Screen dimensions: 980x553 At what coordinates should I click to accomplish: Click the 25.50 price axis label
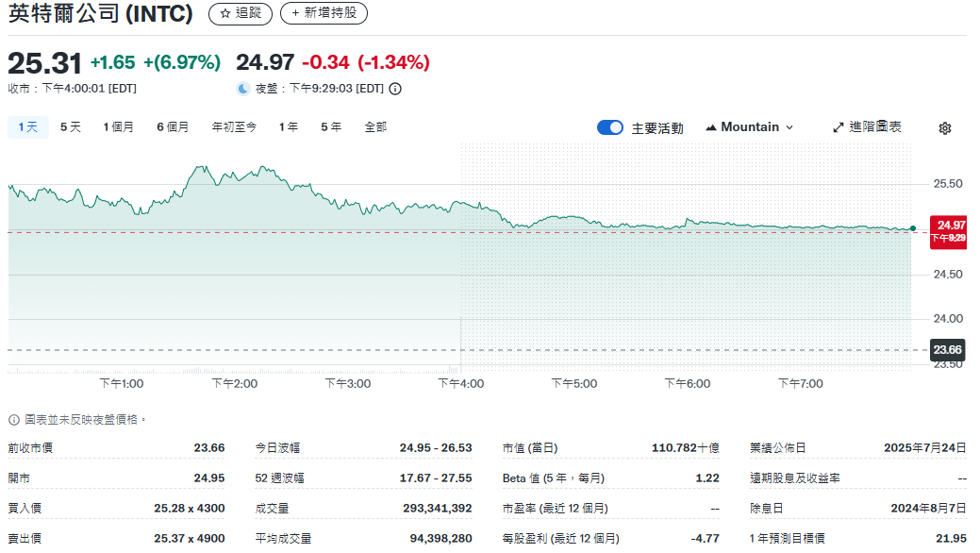click(x=948, y=184)
